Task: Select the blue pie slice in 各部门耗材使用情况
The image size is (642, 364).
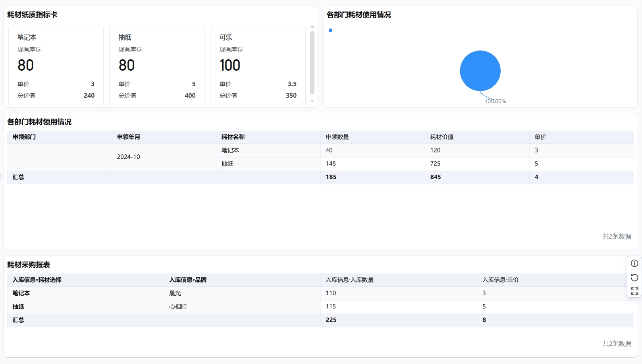Action: [x=480, y=71]
